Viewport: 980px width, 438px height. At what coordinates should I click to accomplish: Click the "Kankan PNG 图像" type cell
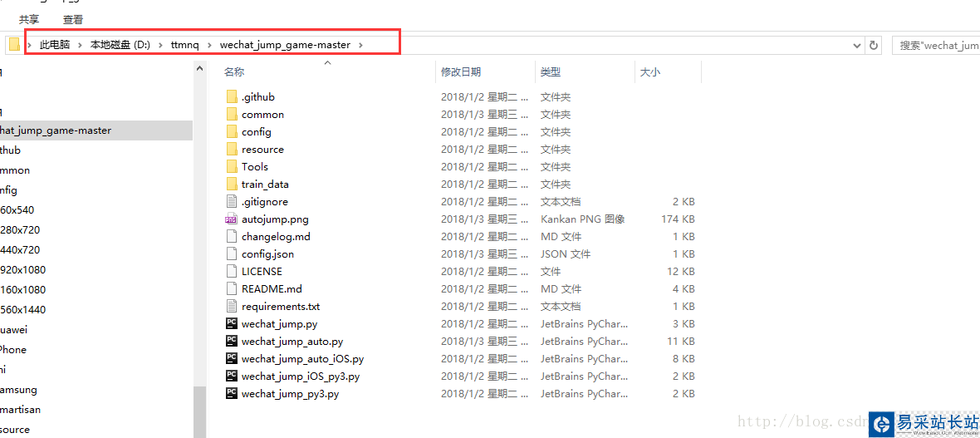pyautogui.click(x=582, y=219)
